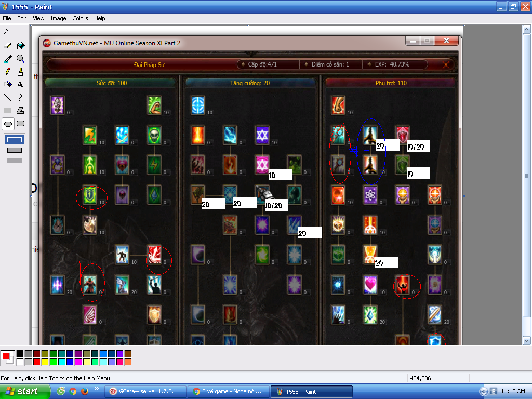Screen dimensions: 532x399
Task: Pick the Eraser tool
Action: tap(8, 46)
